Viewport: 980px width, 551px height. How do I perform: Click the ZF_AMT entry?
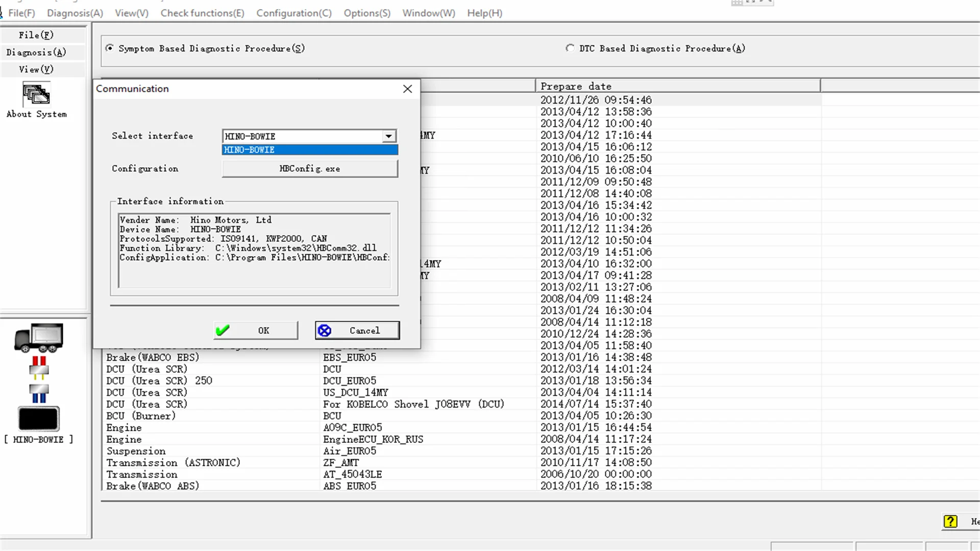click(x=341, y=463)
